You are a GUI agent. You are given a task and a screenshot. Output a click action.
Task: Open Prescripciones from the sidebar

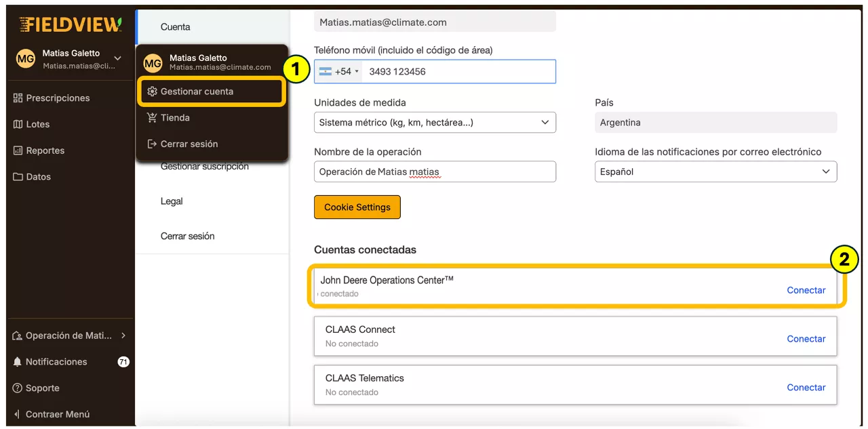click(57, 98)
